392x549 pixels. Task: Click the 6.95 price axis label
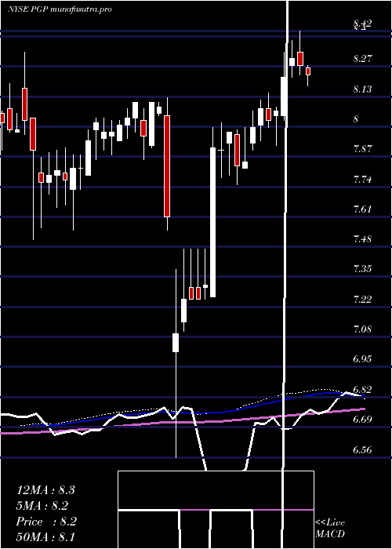(x=362, y=359)
